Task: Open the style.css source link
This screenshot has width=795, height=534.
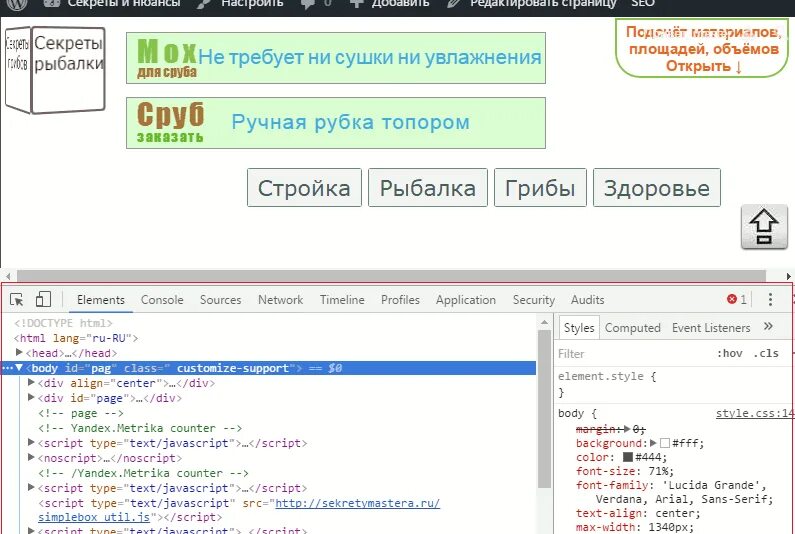Action: [x=754, y=413]
